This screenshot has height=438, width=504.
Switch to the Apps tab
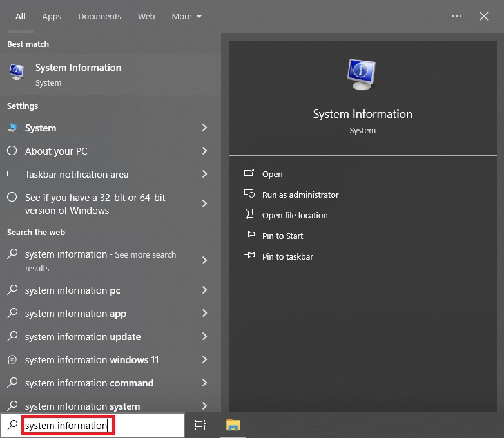coord(52,17)
